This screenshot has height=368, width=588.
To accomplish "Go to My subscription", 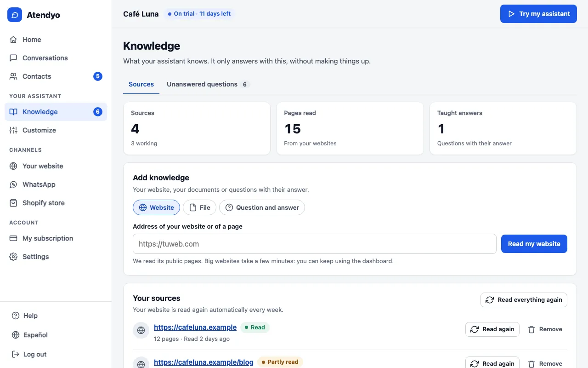I will [56, 238].
